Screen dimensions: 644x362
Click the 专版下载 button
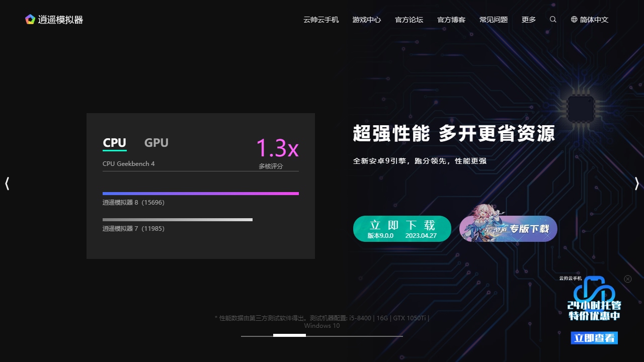point(508,229)
